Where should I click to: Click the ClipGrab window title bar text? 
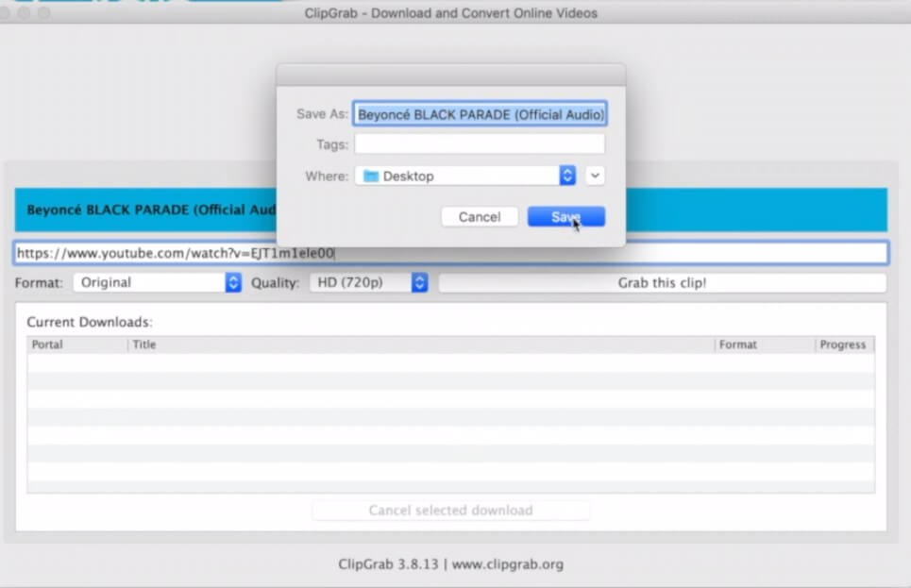[x=451, y=13]
